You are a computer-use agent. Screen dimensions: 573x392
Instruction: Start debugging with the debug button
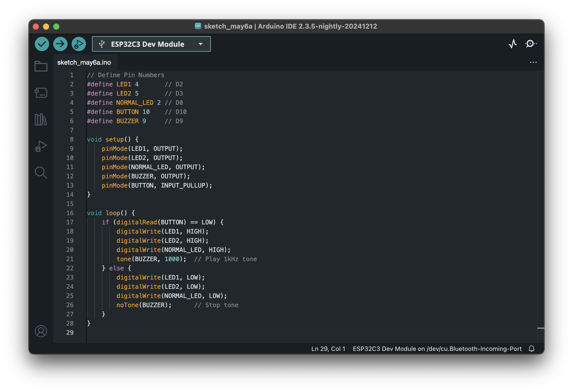(x=79, y=44)
